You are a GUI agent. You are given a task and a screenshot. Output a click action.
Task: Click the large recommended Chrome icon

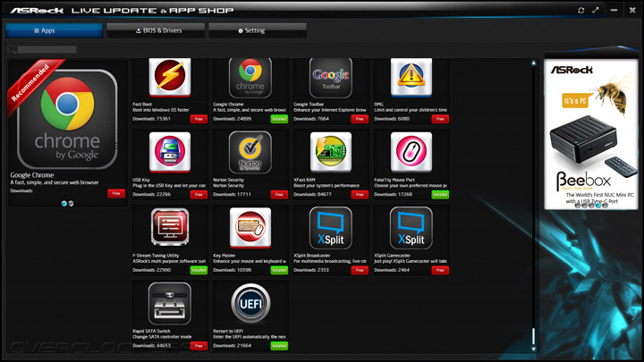coord(67,119)
